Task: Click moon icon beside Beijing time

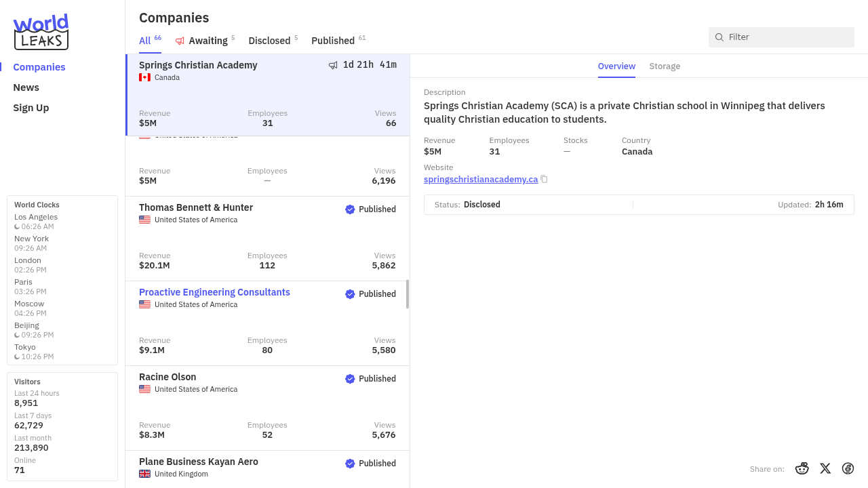Action: (x=17, y=335)
